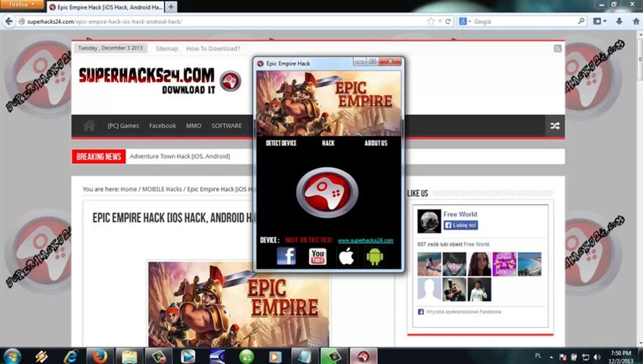The image size is (643, 364).
Task: Select the green Android robot icon
Action: [375, 256]
